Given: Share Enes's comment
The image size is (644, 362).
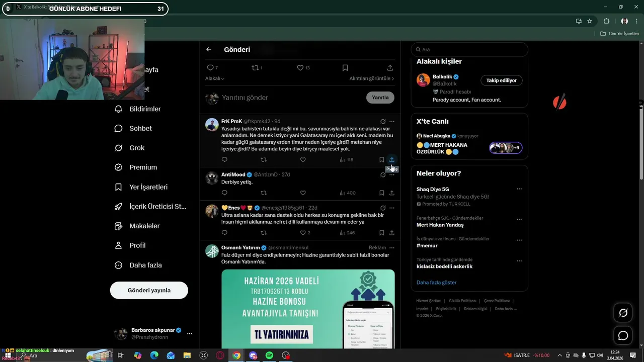Looking at the screenshot, I should (391, 233).
